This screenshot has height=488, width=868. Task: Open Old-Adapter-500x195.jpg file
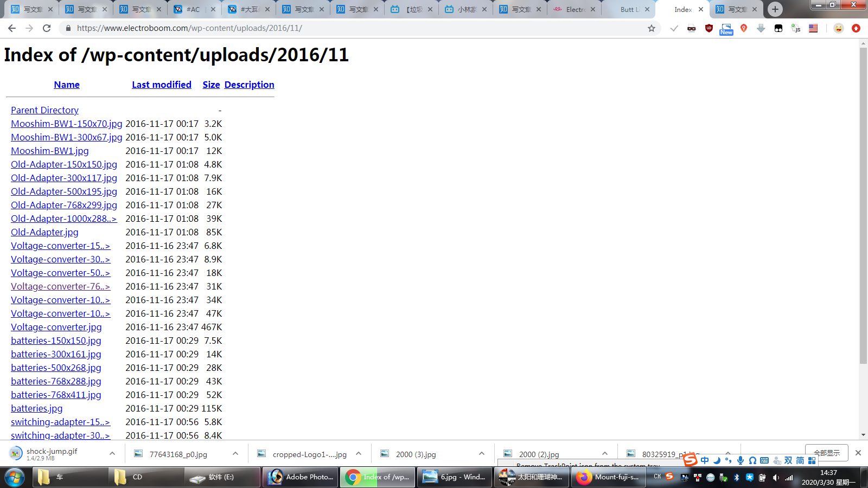[64, 191]
